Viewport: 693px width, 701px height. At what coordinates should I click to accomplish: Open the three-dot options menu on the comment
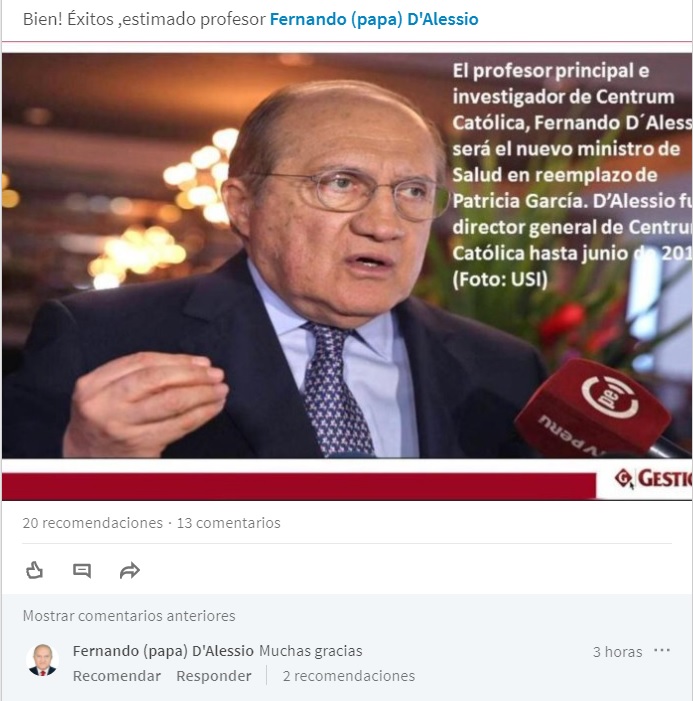click(662, 650)
